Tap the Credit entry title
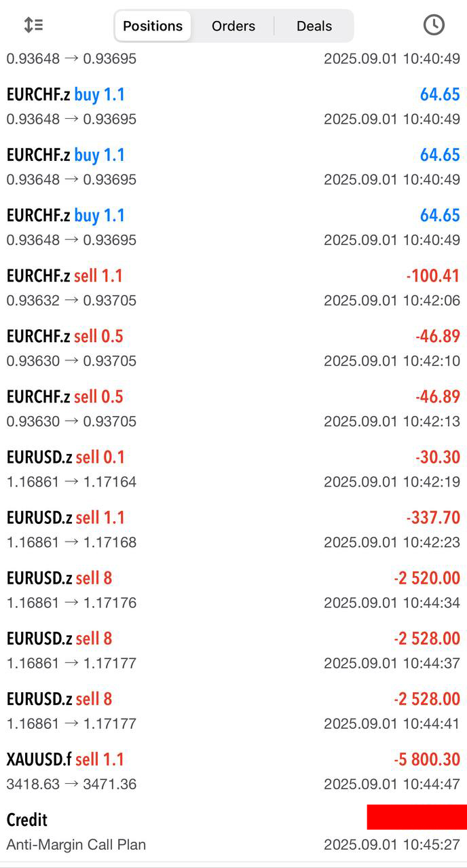This screenshot has height=868, width=467. (x=27, y=820)
